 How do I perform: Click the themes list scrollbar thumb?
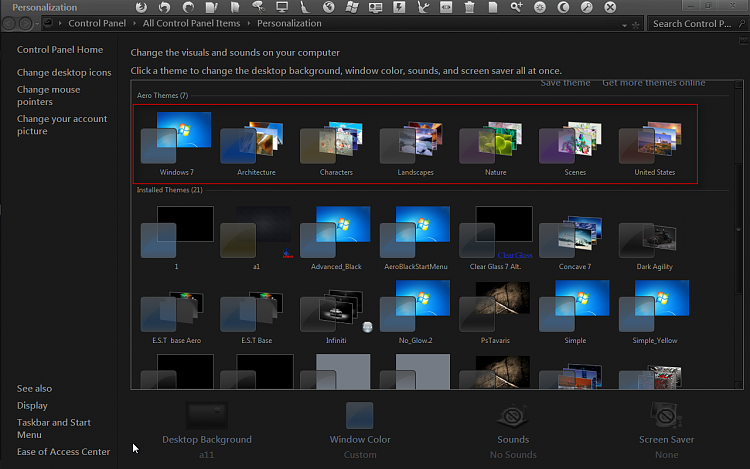[x=739, y=229]
